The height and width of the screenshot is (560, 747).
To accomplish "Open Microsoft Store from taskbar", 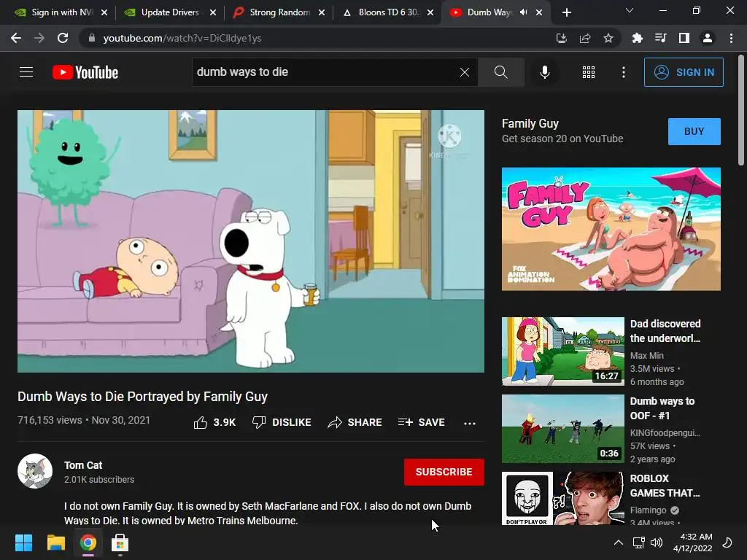I will pyautogui.click(x=120, y=542).
